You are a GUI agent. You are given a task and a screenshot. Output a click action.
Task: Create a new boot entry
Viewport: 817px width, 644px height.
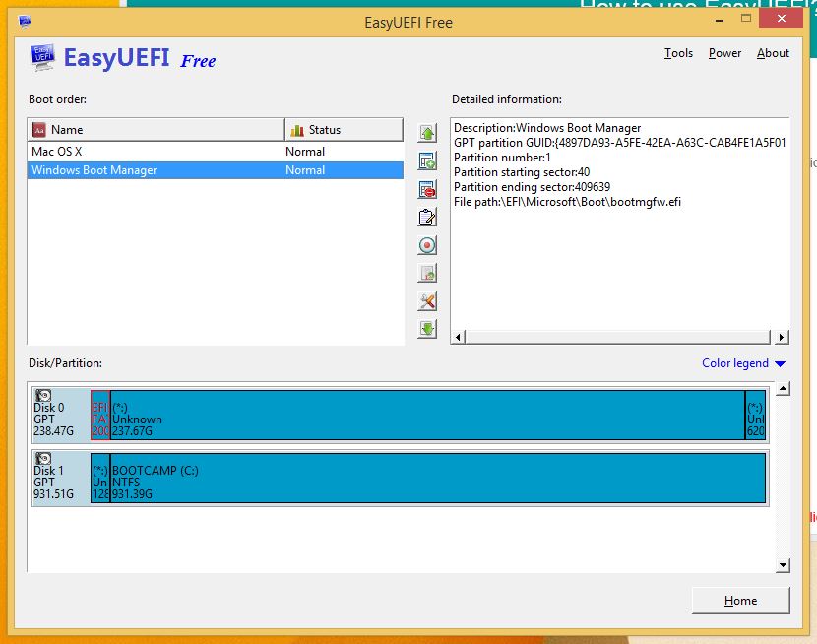pos(427,161)
